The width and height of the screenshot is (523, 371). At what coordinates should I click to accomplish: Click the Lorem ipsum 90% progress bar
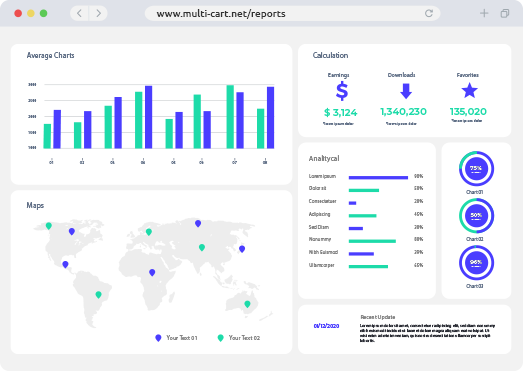(378, 177)
